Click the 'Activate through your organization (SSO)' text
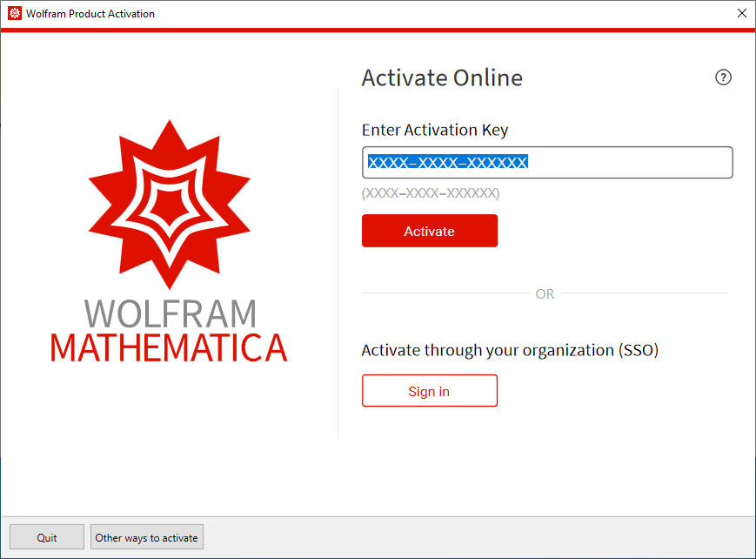 [x=510, y=350]
